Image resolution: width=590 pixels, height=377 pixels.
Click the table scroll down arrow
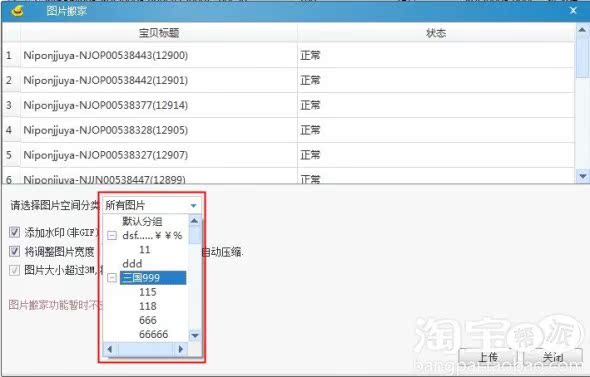point(582,176)
